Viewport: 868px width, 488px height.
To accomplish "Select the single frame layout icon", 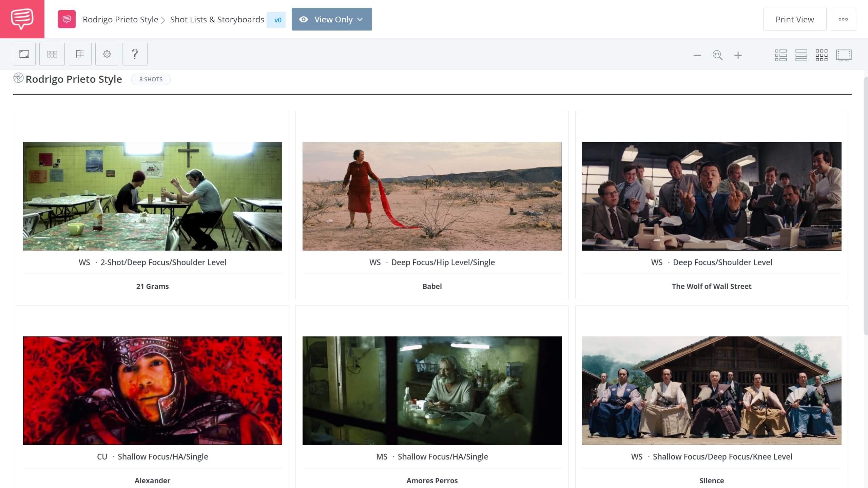I will click(x=24, y=54).
